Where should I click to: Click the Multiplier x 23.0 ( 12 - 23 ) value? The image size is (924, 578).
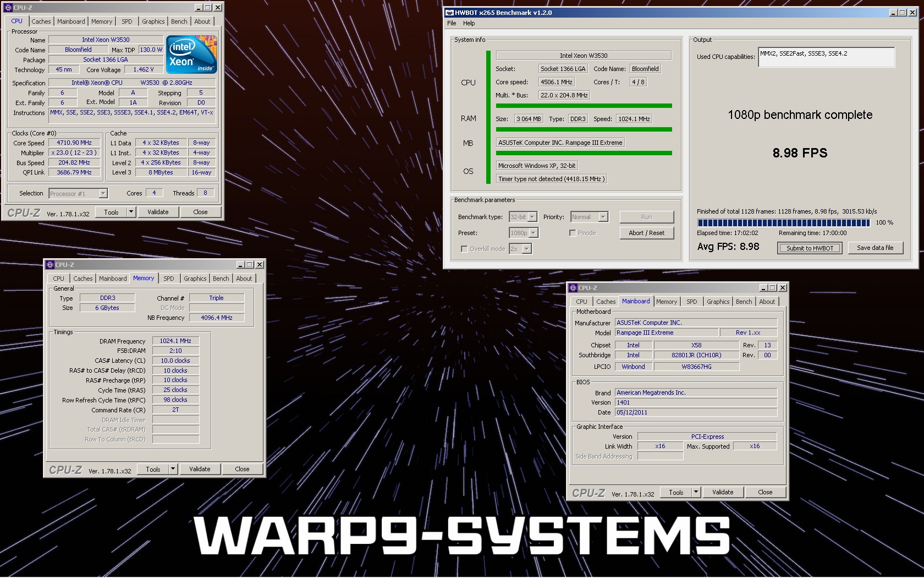tap(74, 152)
